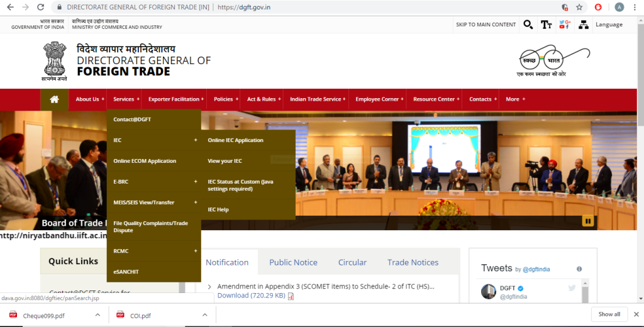
Task: Click the DGFT Twitter profile picture
Action: pyautogui.click(x=488, y=292)
